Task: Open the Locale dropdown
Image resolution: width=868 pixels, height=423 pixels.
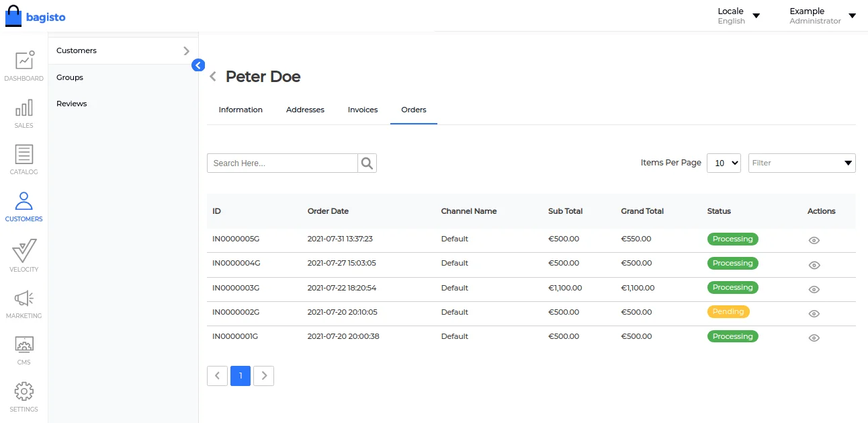Action: tap(738, 15)
